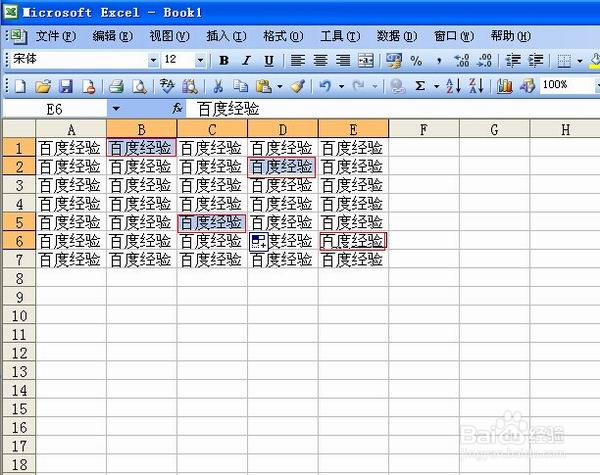The image size is (600, 475).
Task: Open 数据(D) menu
Action: 397,36
